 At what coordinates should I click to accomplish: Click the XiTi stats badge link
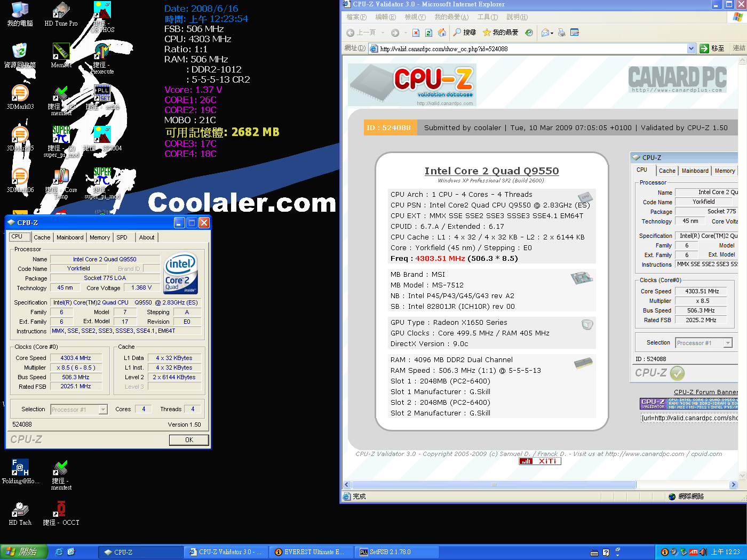pyautogui.click(x=540, y=461)
